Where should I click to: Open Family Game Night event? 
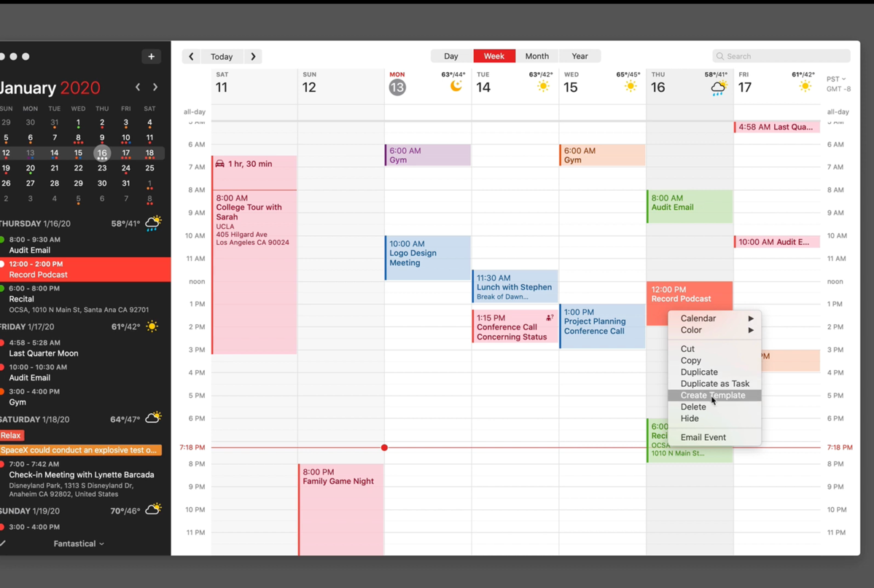coord(341,509)
